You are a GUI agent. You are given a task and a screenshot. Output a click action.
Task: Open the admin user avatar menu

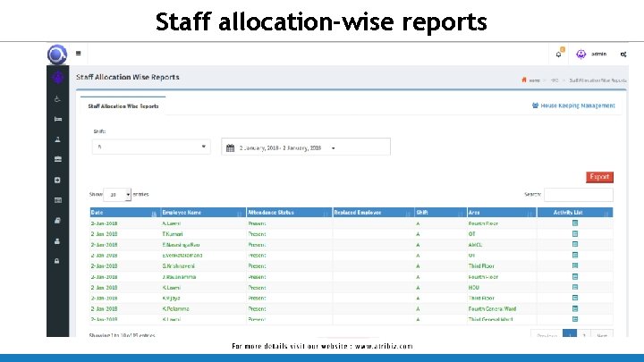coord(581,55)
